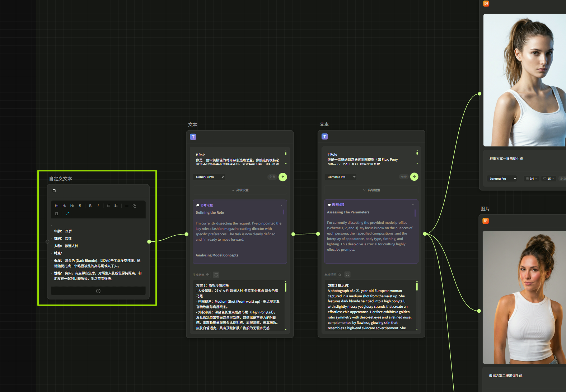
Task: Expand fullscreen for first text node result
Action: [216, 275]
